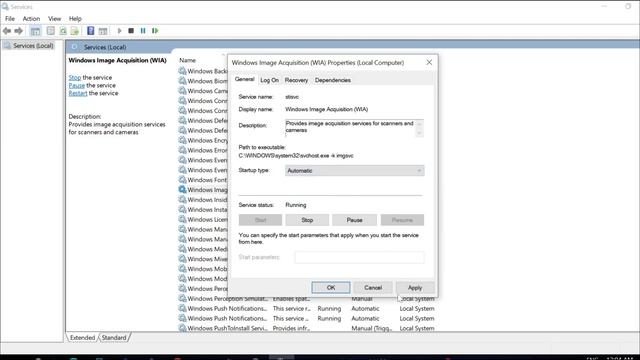
Task: Click the gear icon beside Windows Font… service
Action: (x=182, y=180)
